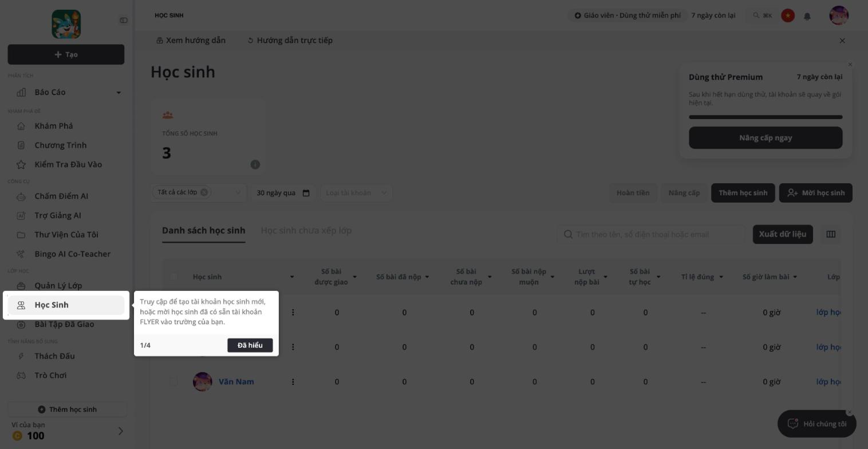Click 'Mời học sinh' button
The height and width of the screenshot is (449, 868).
(816, 193)
